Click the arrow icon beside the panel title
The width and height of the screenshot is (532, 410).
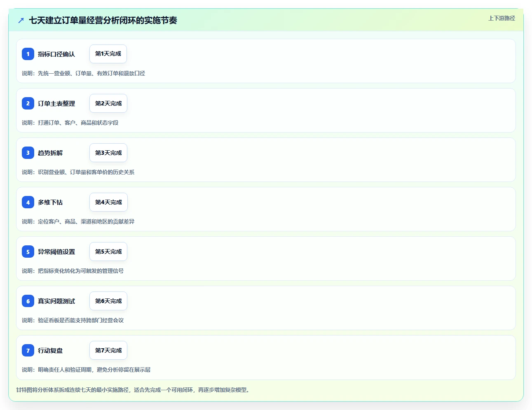tap(21, 20)
